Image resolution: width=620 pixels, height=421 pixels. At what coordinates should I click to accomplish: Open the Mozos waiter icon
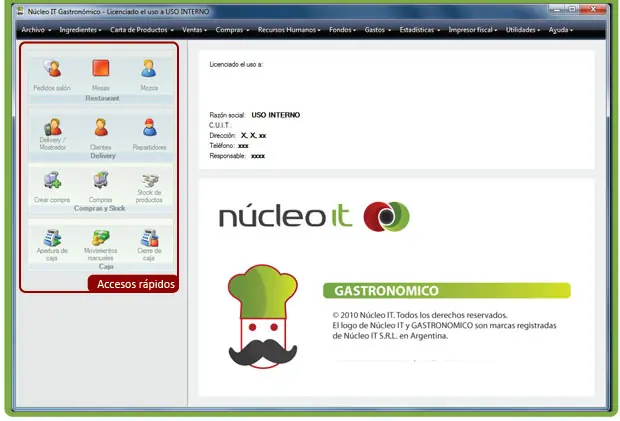coord(149,68)
